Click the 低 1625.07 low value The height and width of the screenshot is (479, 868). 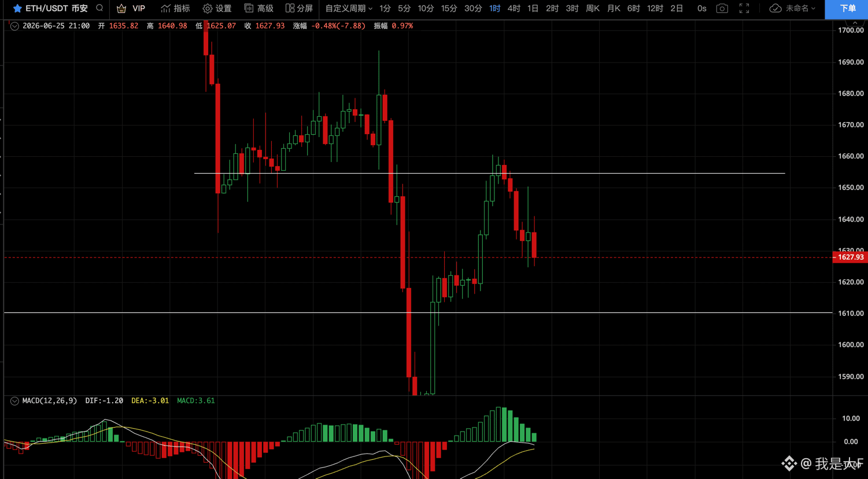[215, 26]
